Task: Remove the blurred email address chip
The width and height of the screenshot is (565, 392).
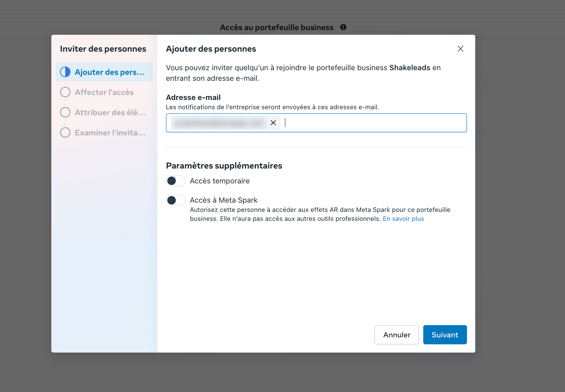Action: (273, 123)
